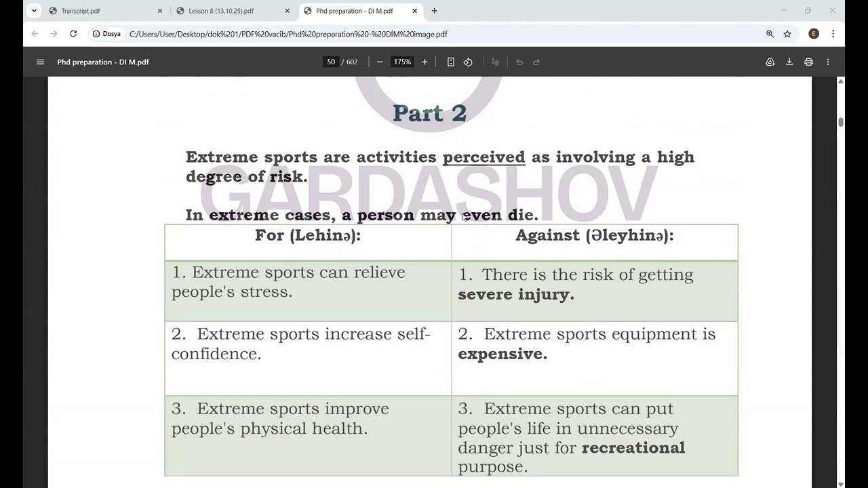Toggle fit to page icon

450,62
